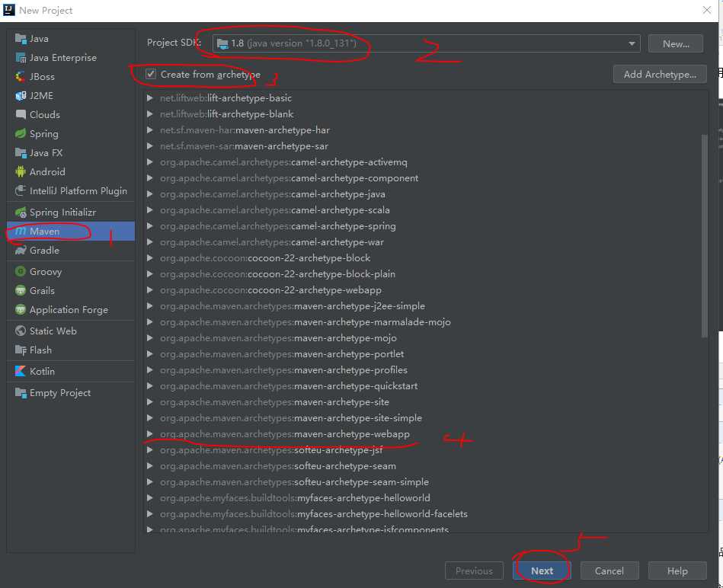Expand maven-archetype-quickstart arrow
The image size is (723, 588).
point(150,386)
